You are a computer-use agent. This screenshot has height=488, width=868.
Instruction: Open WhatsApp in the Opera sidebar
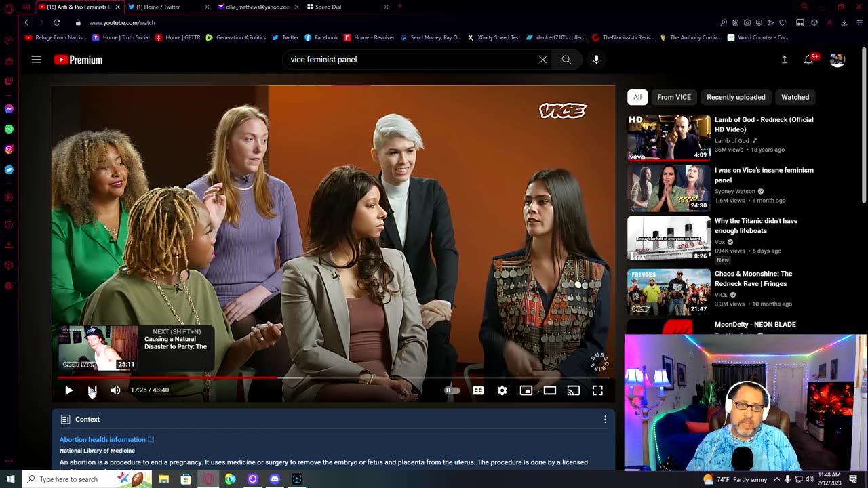(9, 129)
